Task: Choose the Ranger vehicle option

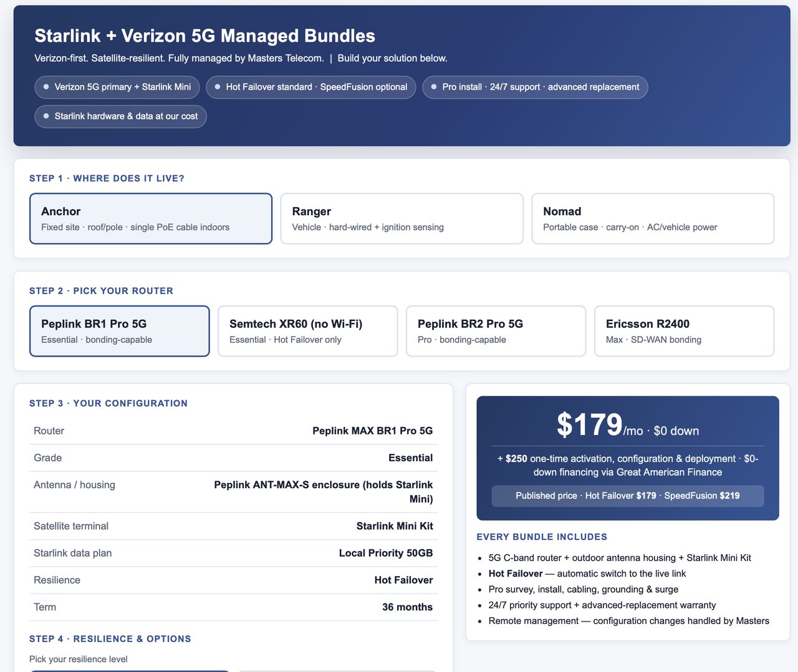Action: pyautogui.click(x=401, y=219)
